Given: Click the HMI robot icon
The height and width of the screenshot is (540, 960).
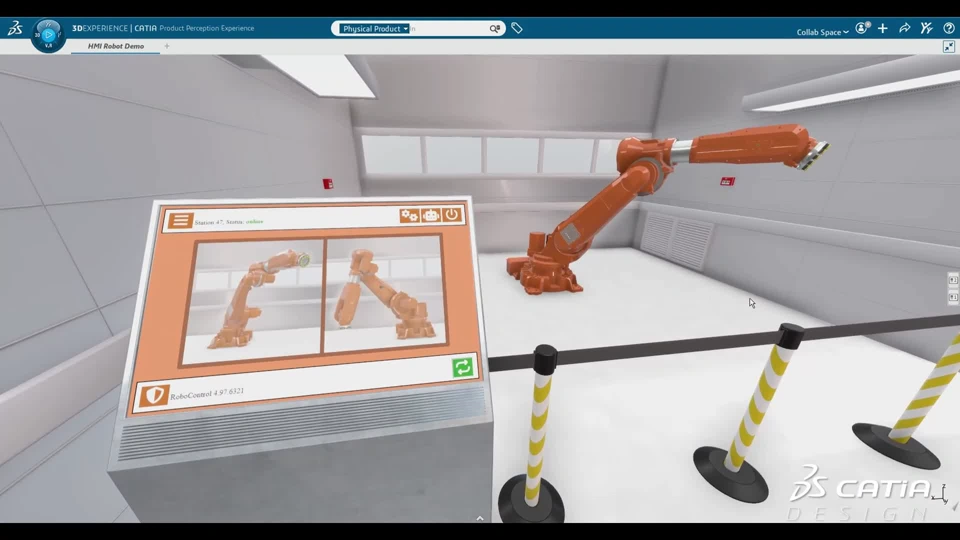Looking at the screenshot, I should [x=431, y=216].
